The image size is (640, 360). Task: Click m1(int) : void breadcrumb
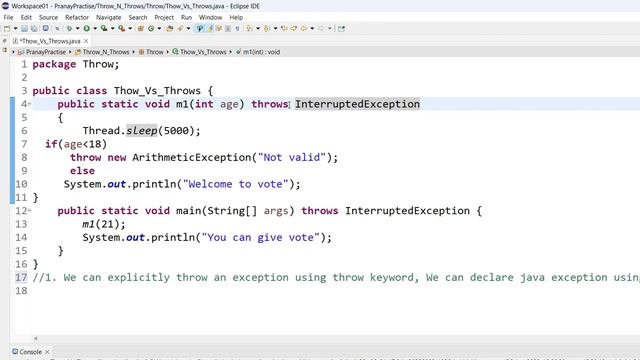261,52
